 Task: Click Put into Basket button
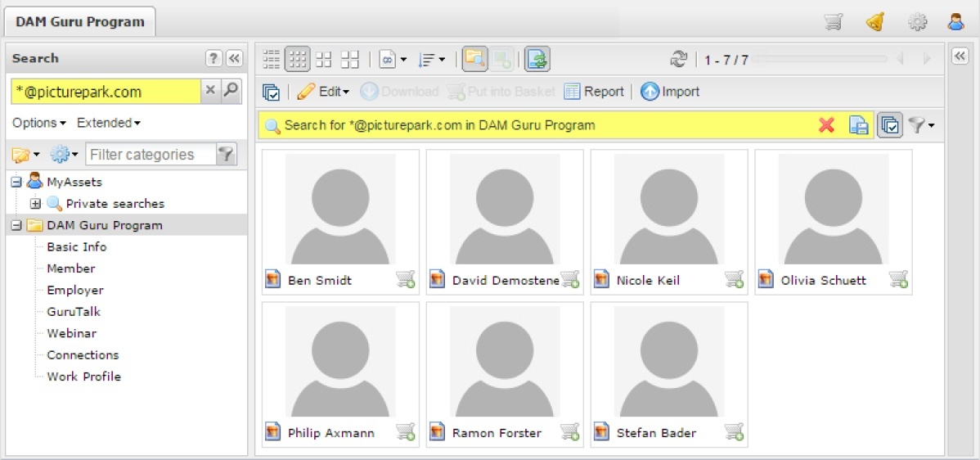tap(501, 92)
